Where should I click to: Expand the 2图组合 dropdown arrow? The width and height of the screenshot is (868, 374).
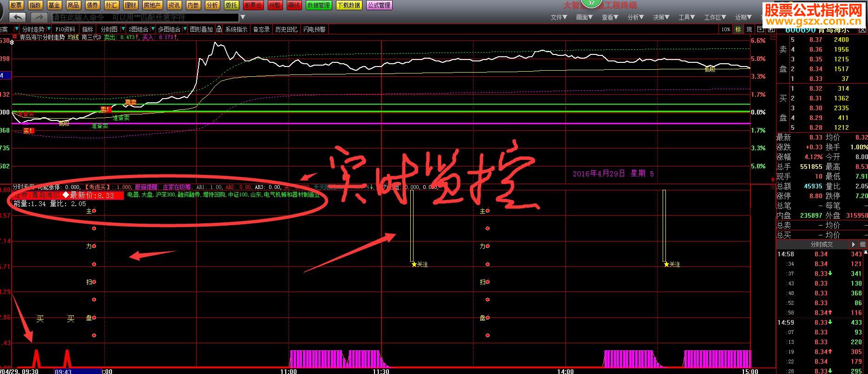(x=152, y=29)
